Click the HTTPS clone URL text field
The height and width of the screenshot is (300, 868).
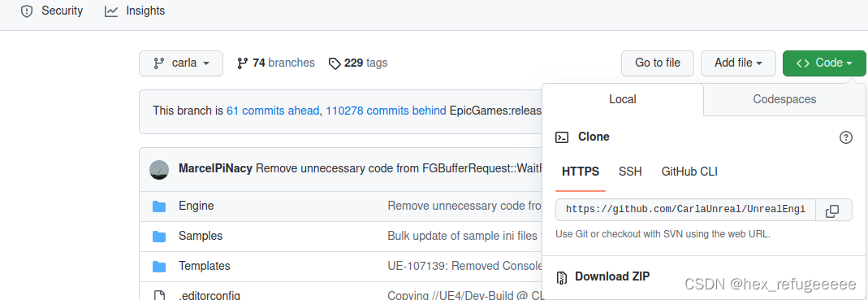pos(686,211)
